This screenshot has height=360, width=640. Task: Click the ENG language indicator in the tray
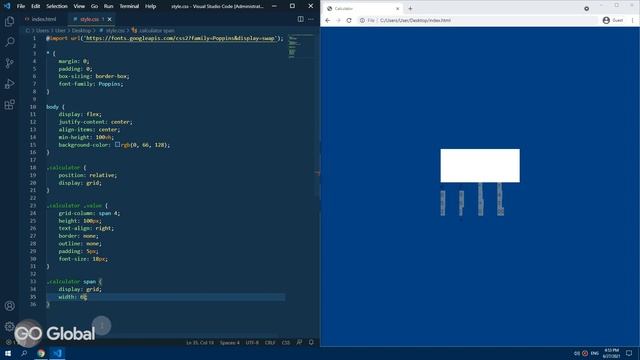coord(595,353)
